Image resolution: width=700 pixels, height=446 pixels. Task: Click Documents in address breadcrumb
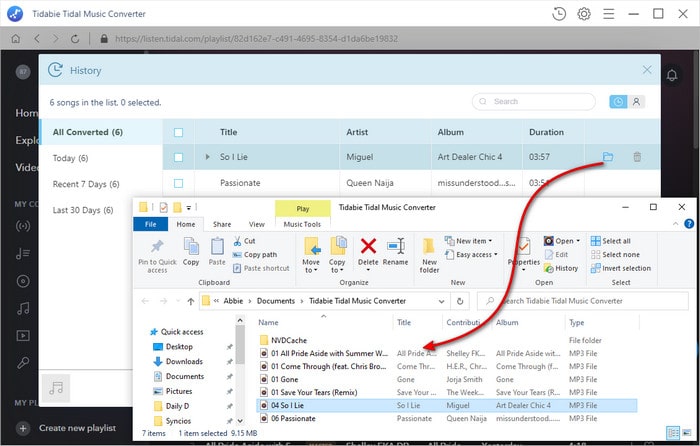(x=275, y=301)
